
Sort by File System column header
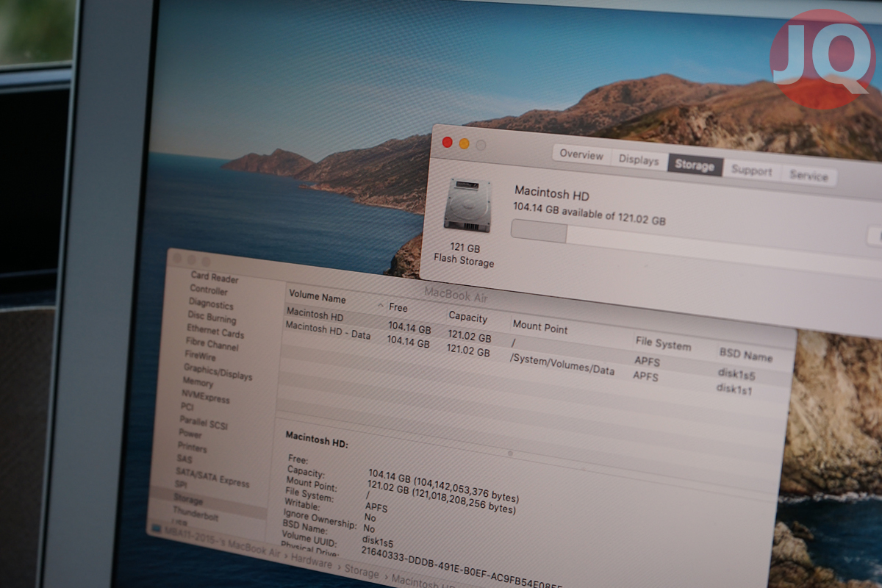663,345
